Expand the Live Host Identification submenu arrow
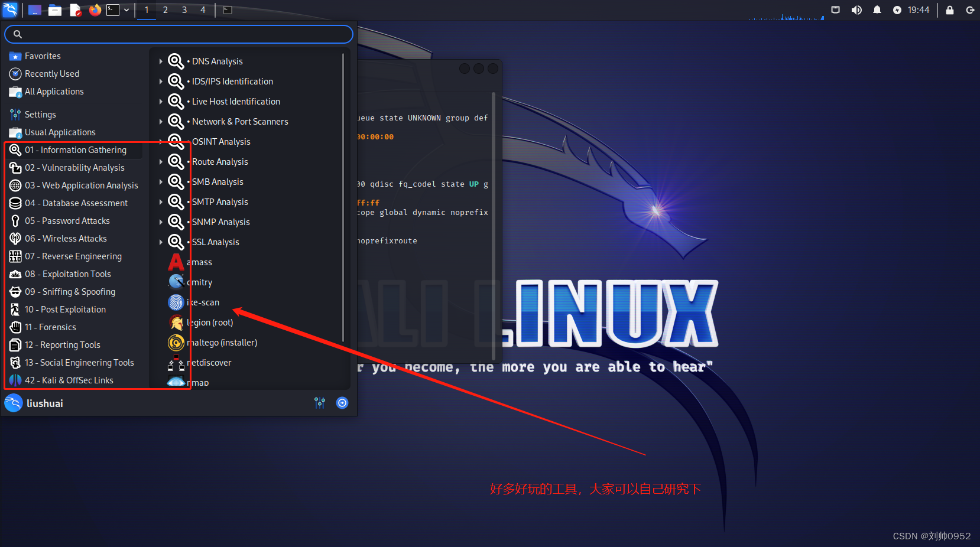 click(161, 102)
